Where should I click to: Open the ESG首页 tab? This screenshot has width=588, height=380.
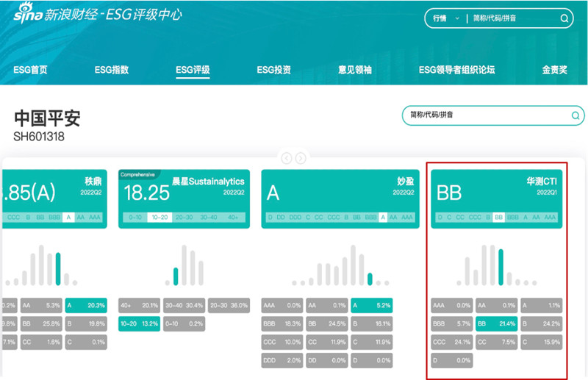30,70
